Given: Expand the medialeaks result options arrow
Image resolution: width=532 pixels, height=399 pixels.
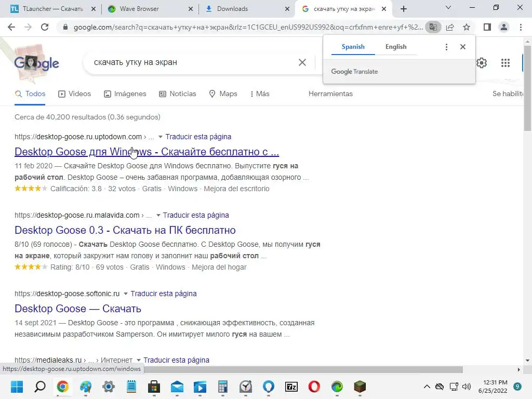Looking at the screenshot, I should (138, 360).
